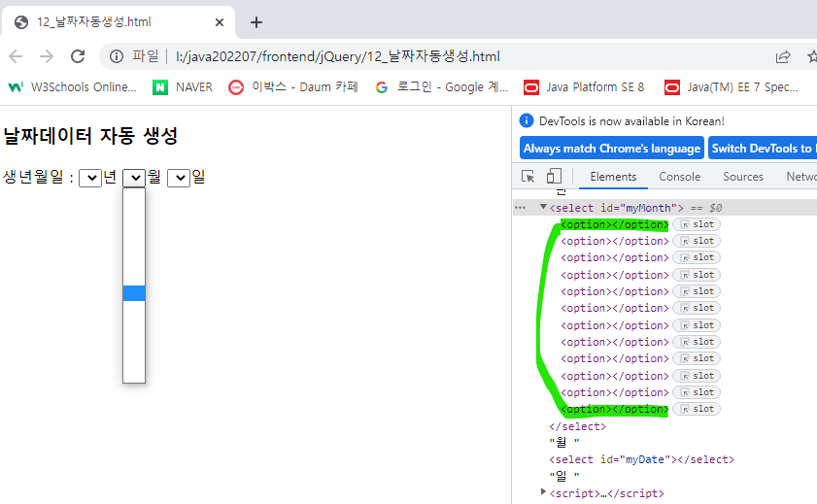Open the 로그인 - Google bookmark
This screenshot has height=504, width=817.
click(x=442, y=87)
